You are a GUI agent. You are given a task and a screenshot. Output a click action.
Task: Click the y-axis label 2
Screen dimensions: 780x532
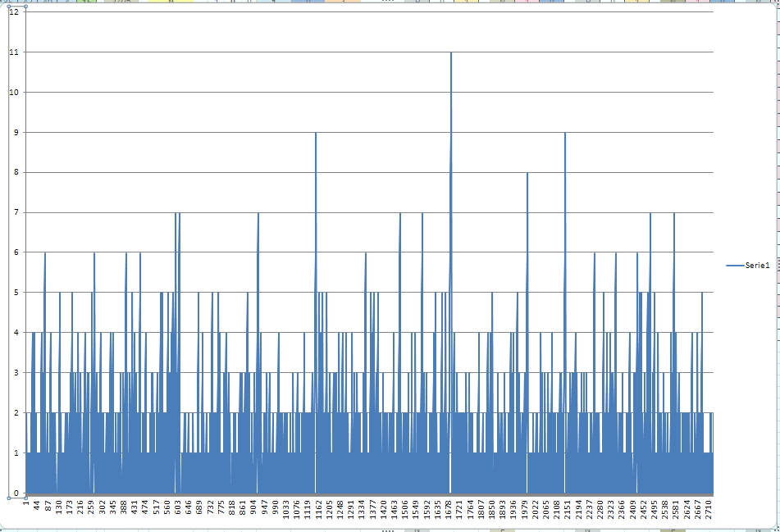tap(16, 412)
